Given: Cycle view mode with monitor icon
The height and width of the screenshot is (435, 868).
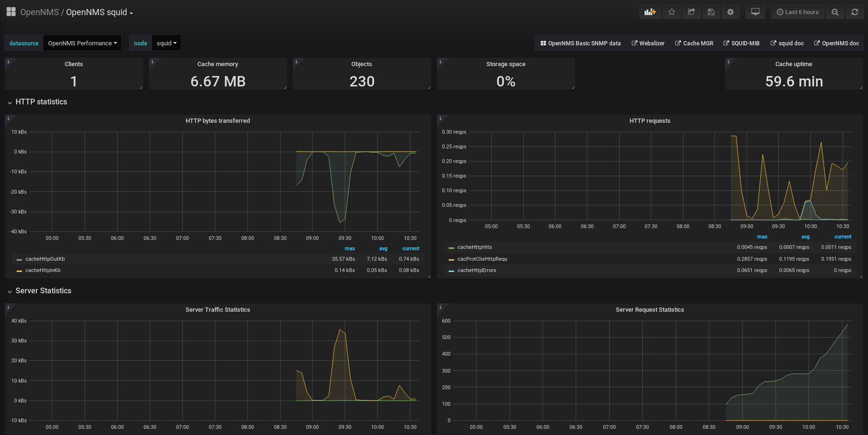Looking at the screenshot, I should click(x=755, y=12).
